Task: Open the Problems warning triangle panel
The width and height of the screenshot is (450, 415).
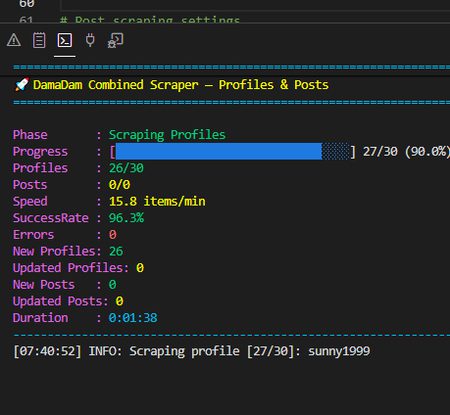Action: tap(14, 40)
